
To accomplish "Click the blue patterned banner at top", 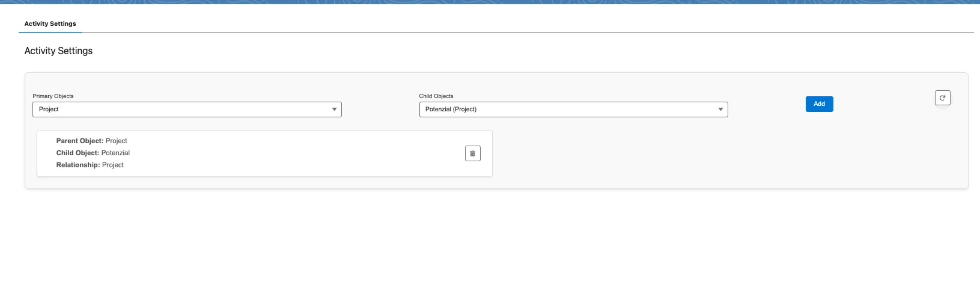I will point(490,2).
